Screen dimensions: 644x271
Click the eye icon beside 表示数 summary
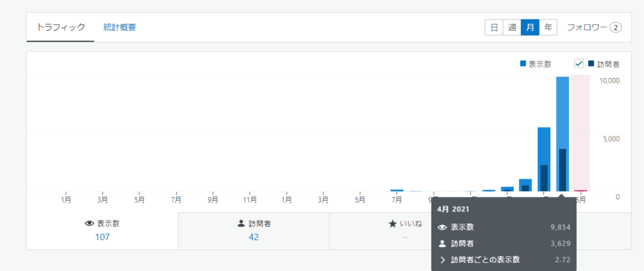tap(89, 223)
